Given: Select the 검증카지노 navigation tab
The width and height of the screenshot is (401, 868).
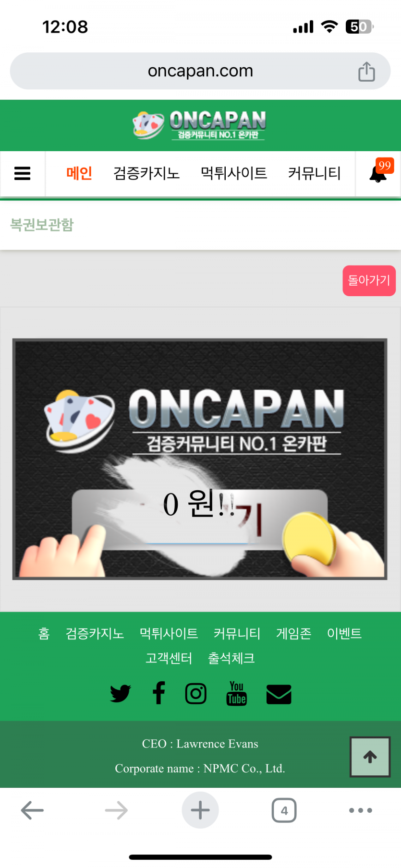Looking at the screenshot, I should click(146, 173).
